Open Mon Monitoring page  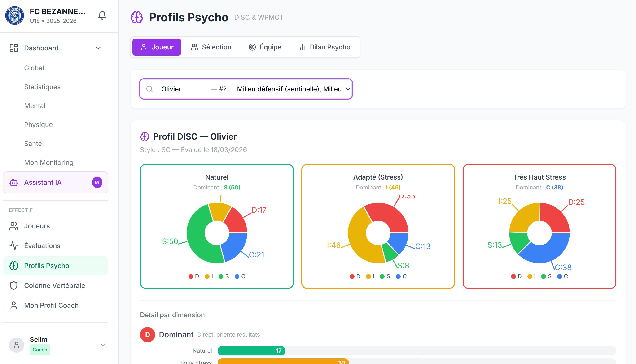coord(49,162)
